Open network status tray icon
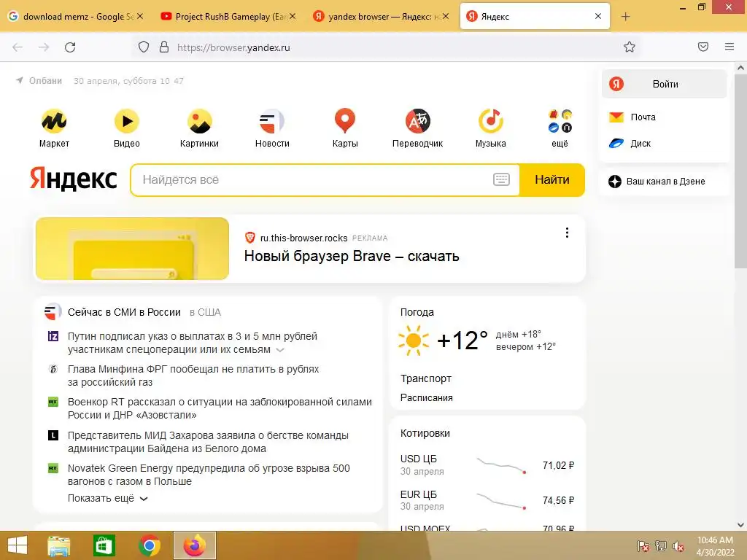747x560 pixels. click(x=661, y=546)
